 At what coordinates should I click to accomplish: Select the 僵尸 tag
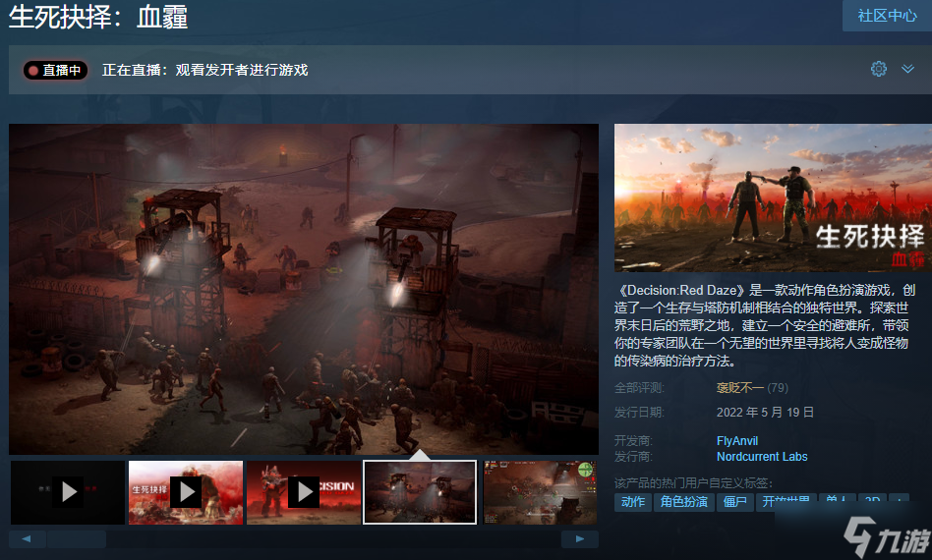[x=735, y=502]
